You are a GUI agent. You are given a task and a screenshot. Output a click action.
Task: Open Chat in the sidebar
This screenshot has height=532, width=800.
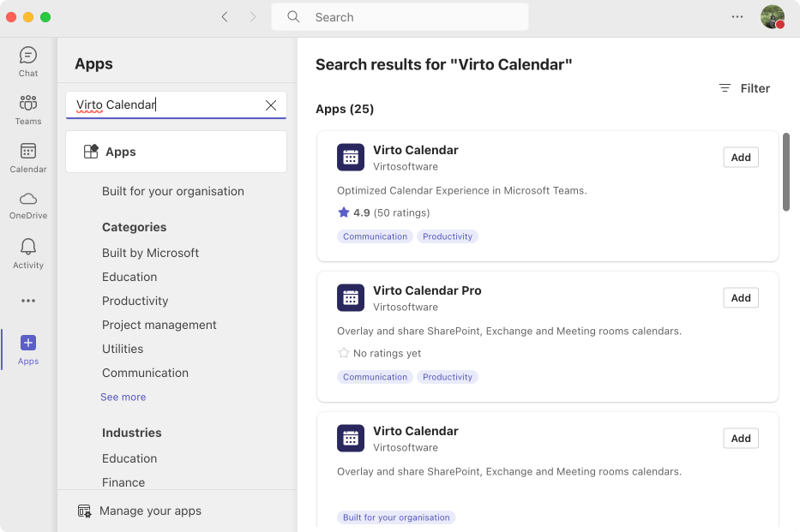click(28, 62)
